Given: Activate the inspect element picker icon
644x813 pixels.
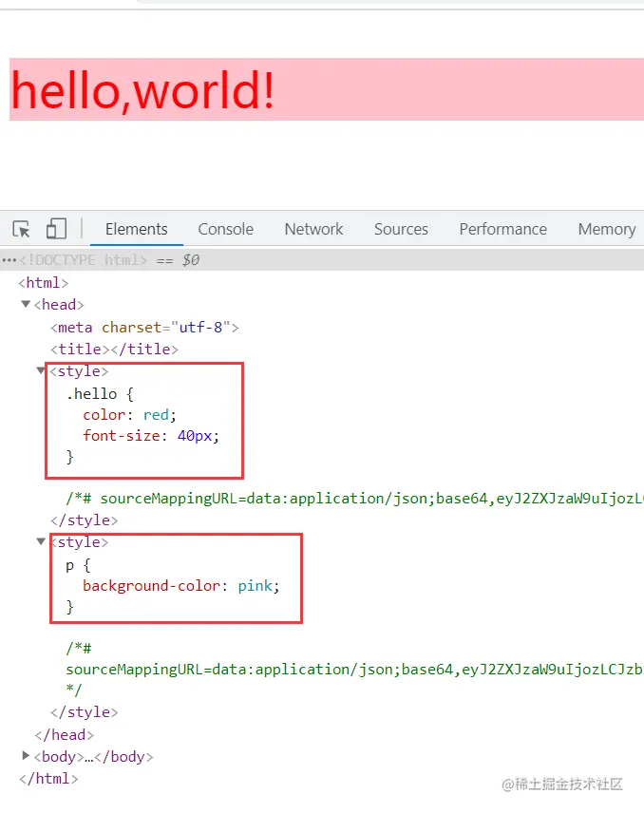Looking at the screenshot, I should pos(21,229).
